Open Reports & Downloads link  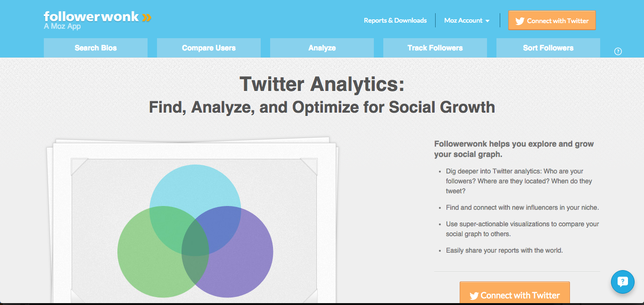[x=395, y=20]
